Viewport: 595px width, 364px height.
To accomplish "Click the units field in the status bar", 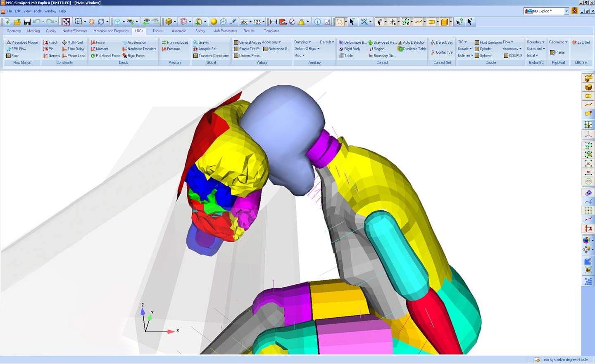I will coord(566,359).
